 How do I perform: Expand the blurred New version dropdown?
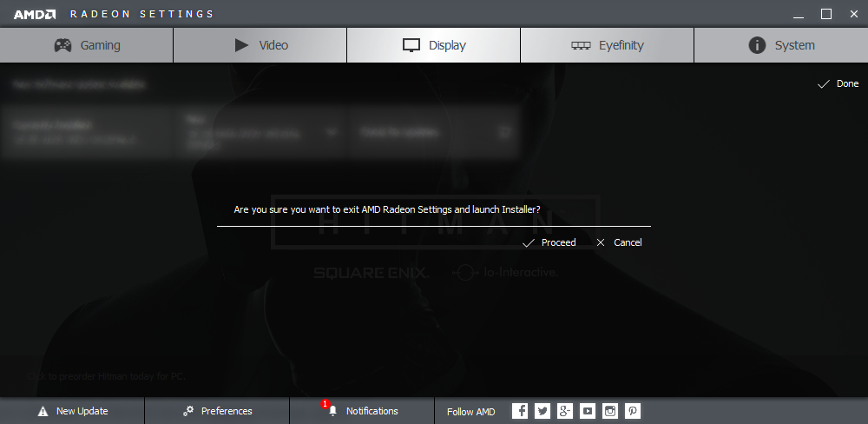[331, 132]
